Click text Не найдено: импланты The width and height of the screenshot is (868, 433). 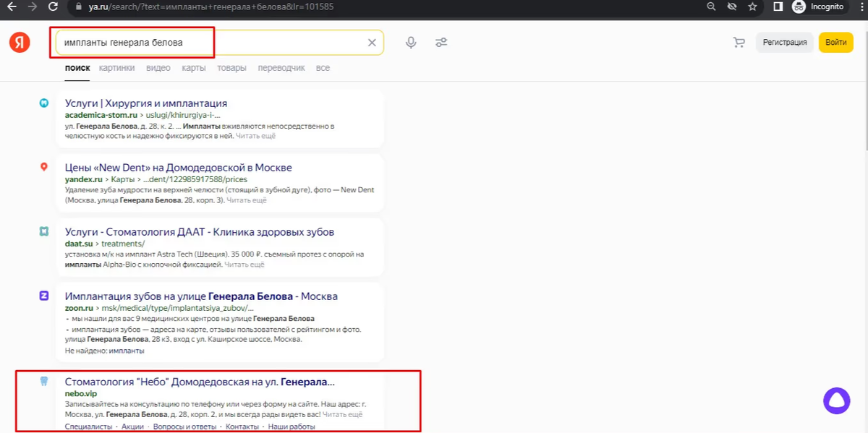tap(104, 351)
